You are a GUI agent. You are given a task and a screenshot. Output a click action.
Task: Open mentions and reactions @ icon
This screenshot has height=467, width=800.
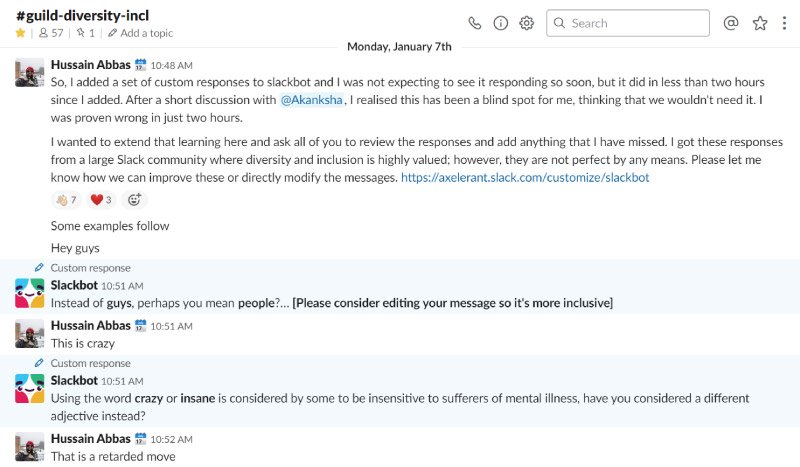coord(731,23)
